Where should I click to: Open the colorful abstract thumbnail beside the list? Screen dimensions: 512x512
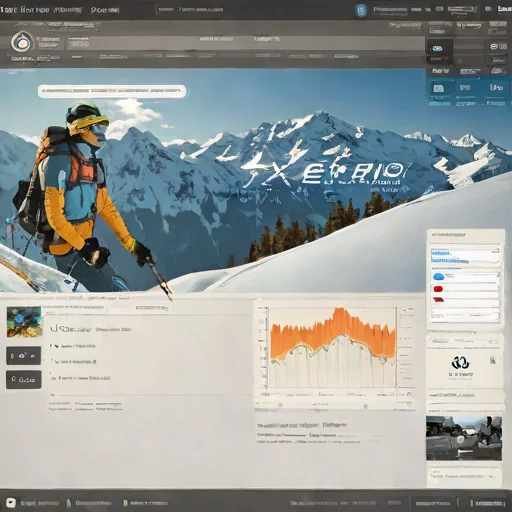coord(24,322)
